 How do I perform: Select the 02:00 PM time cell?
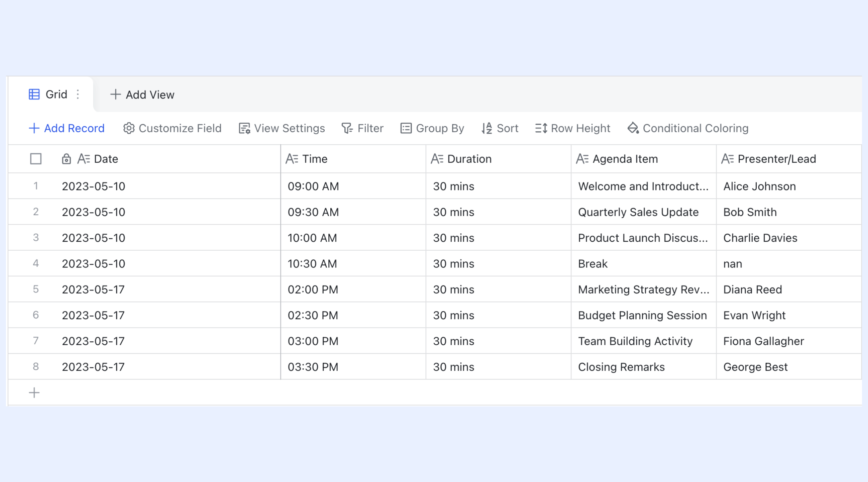point(353,289)
